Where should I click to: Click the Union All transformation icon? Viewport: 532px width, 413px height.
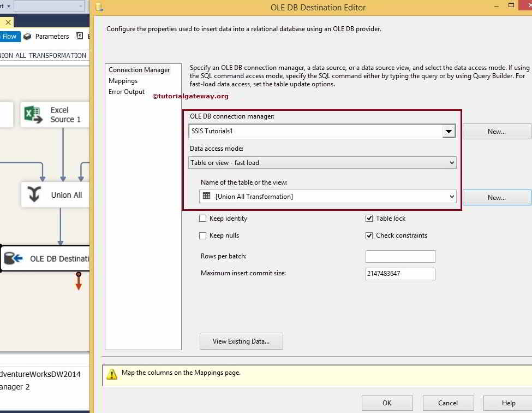click(x=34, y=194)
